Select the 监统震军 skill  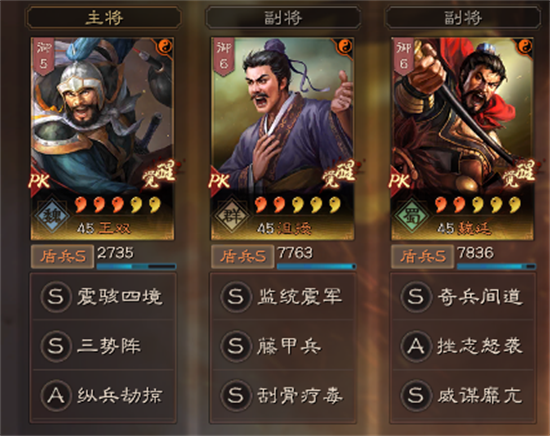point(283,296)
